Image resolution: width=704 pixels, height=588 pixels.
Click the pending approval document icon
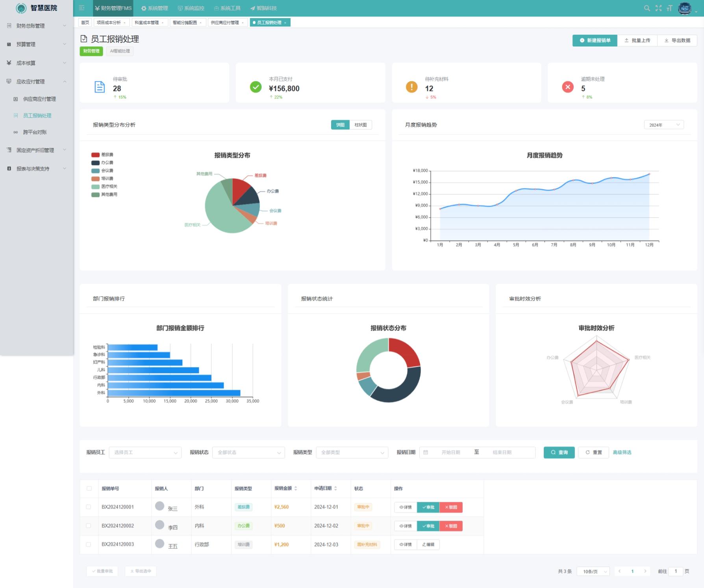100,87
